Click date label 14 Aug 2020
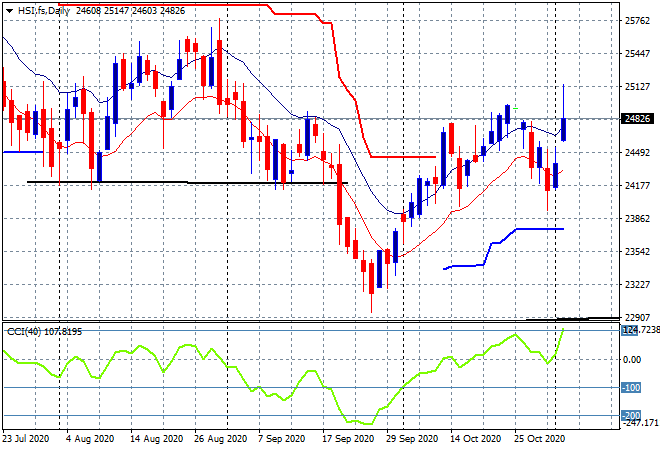Screen dimensions: 660x450 click(156, 439)
